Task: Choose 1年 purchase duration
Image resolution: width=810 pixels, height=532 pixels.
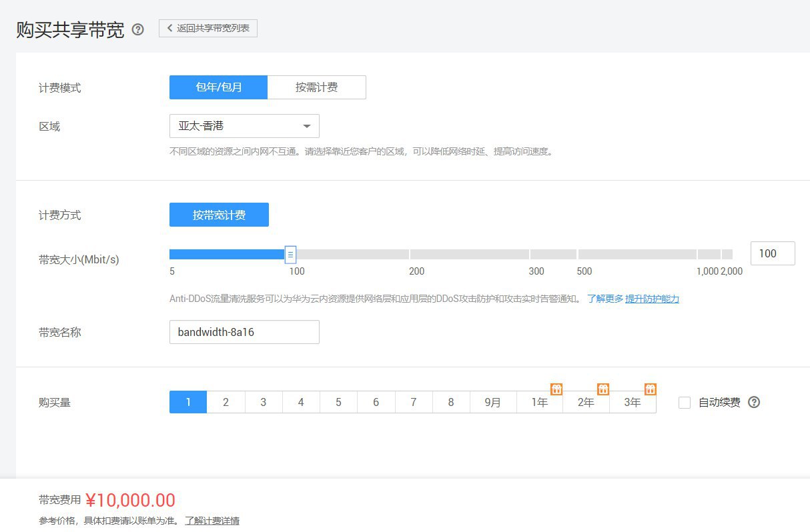Action: pyautogui.click(x=539, y=402)
